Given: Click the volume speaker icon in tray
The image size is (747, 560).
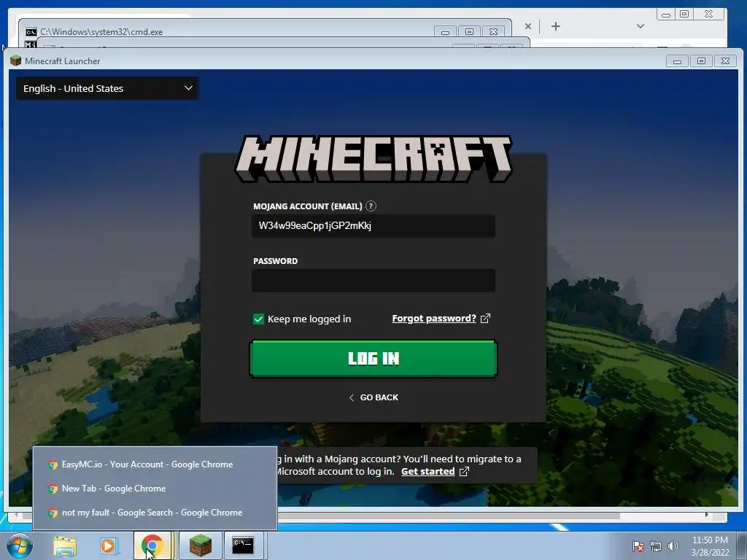Looking at the screenshot, I should point(673,546).
